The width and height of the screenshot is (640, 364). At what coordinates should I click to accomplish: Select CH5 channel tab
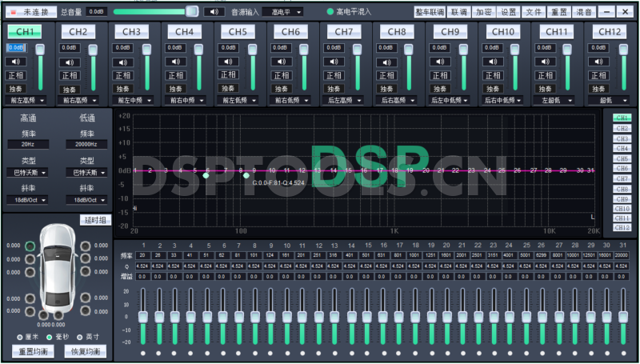coord(238,31)
